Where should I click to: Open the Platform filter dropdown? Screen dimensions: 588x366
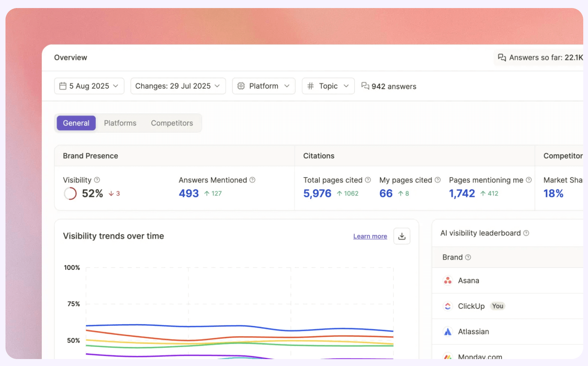(263, 86)
